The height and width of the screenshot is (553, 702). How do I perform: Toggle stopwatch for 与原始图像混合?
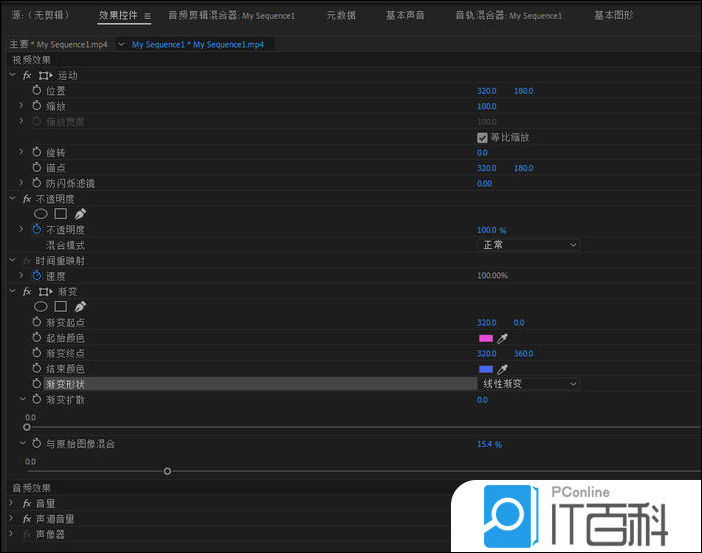tap(37, 444)
